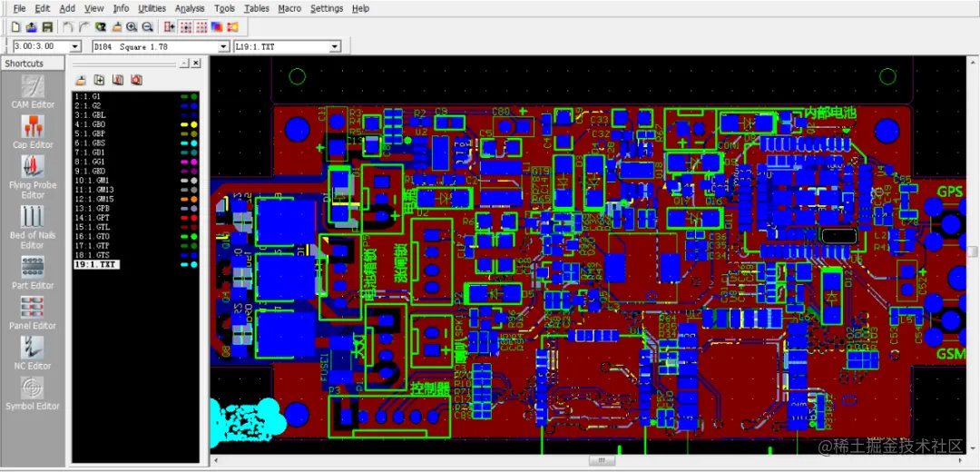Click the third icon in layer panel toolbar
The width and height of the screenshot is (980, 472).
(x=117, y=80)
